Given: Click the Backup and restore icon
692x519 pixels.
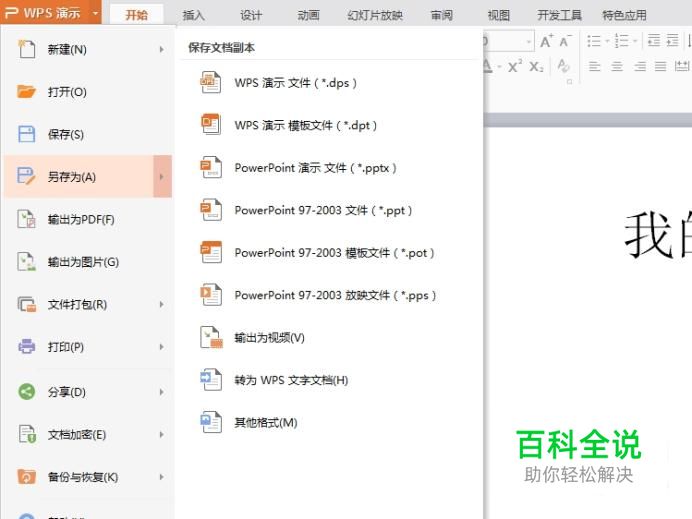Looking at the screenshot, I should click(26, 477).
